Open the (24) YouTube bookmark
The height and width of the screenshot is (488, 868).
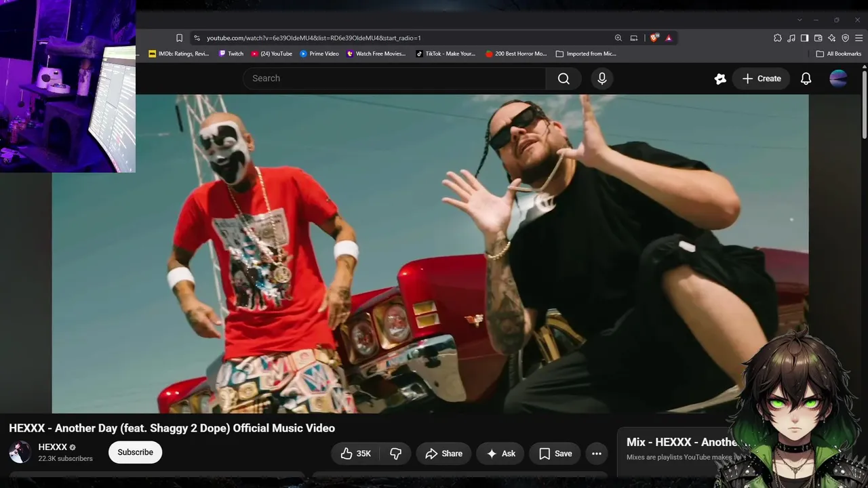tap(272, 54)
